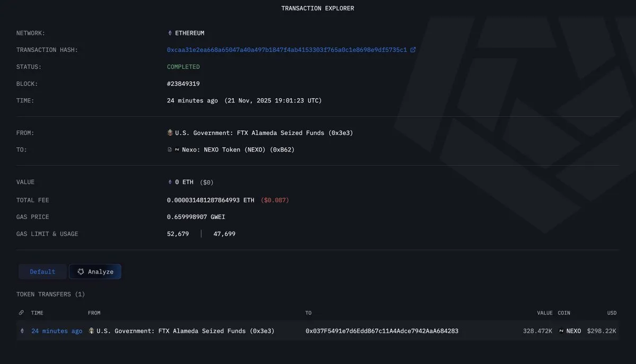
Task: Click gas price 0.659998907 GWEI
Action: pos(196,217)
